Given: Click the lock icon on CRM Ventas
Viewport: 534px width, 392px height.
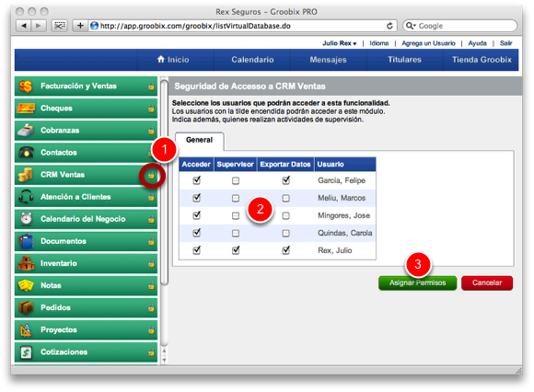Looking at the screenshot, I should [x=151, y=175].
